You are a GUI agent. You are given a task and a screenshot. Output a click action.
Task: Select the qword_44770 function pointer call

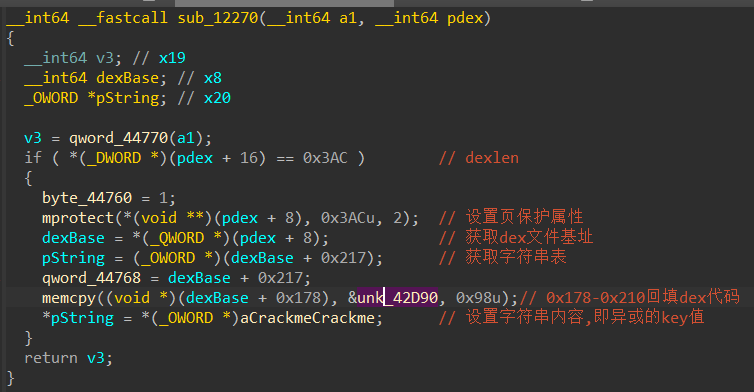[x=118, y=138]
